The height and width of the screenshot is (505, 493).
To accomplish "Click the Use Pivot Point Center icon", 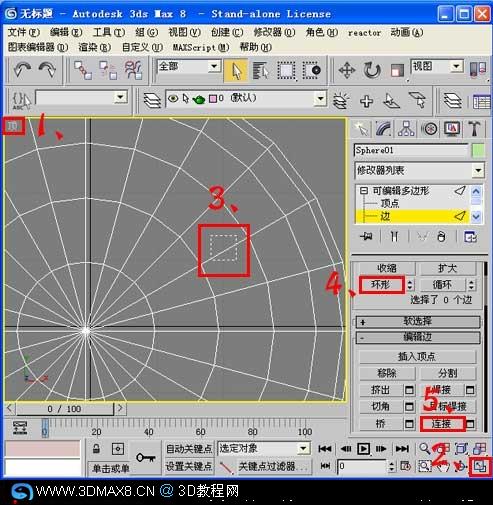I will click(477, 69).
